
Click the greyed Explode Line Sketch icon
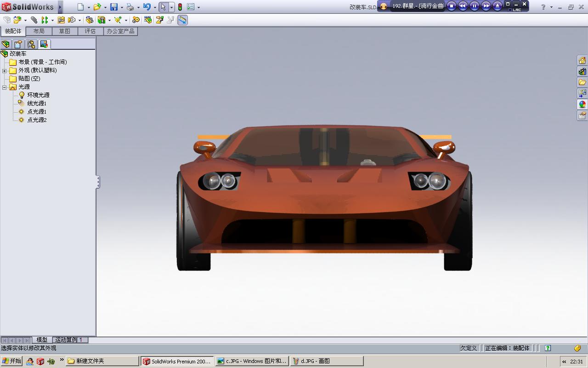pos(171,20)
